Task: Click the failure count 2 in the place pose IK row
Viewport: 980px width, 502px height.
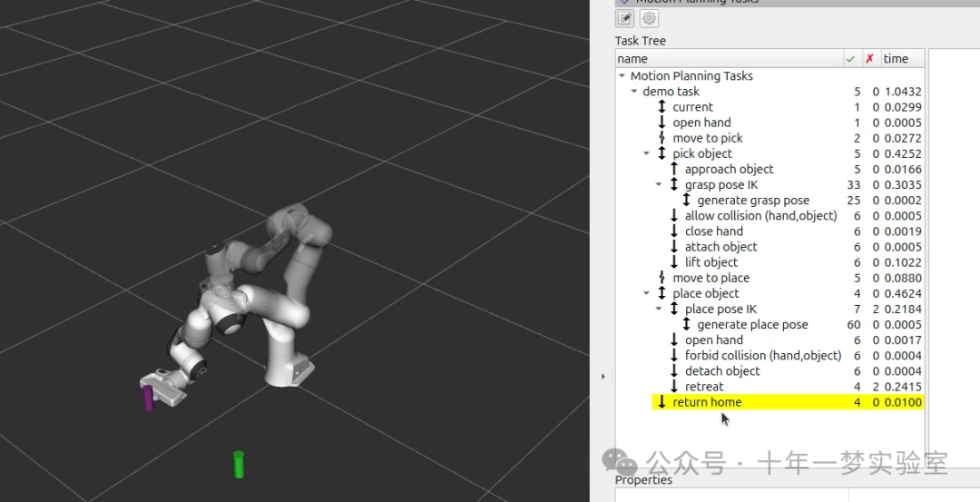Action: [x=876, y=310]
